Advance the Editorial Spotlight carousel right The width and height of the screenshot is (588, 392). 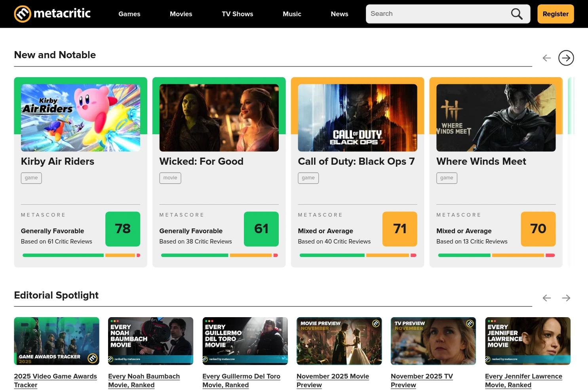point(566,298)
